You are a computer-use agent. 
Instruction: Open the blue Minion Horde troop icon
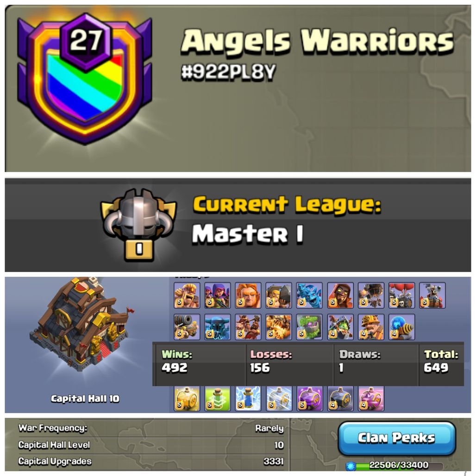click(x=309, y=295)
